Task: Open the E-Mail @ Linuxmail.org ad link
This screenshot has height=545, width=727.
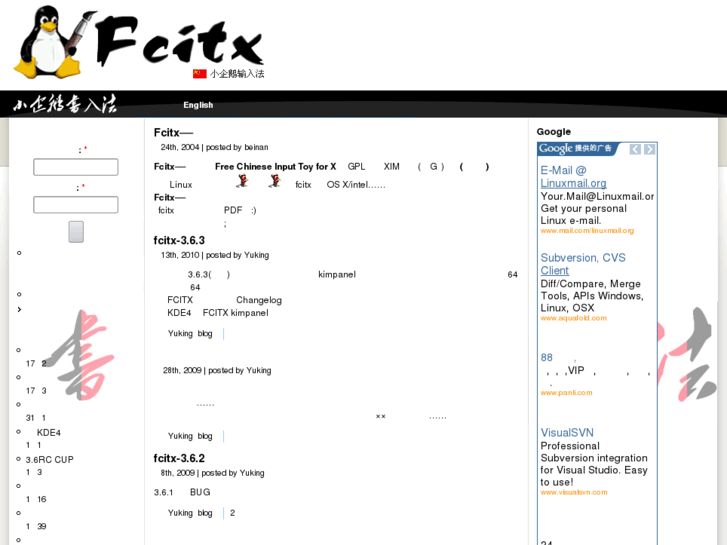Action: tap(574, 177)
